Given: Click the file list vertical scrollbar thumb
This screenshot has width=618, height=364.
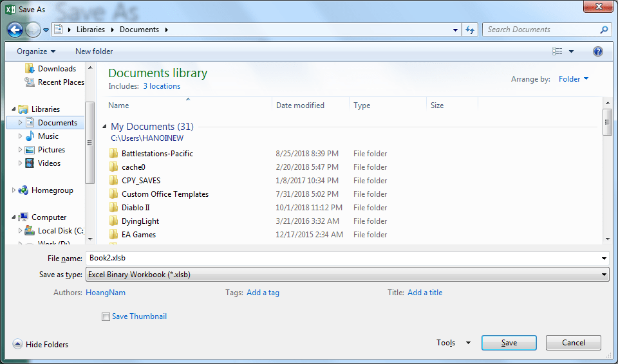Looking at the screenshot, I should (607, 123).
